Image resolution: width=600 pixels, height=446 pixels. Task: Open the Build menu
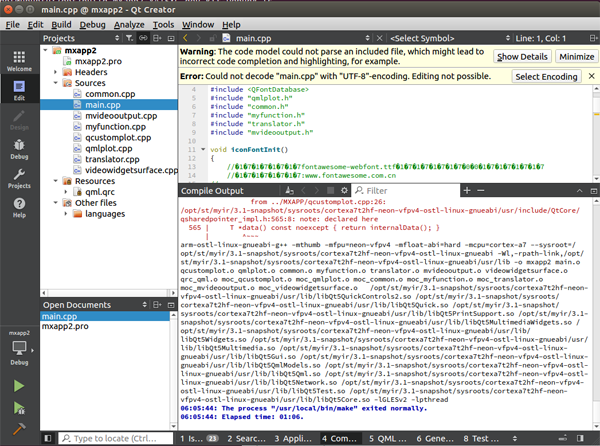coord(61,24)
